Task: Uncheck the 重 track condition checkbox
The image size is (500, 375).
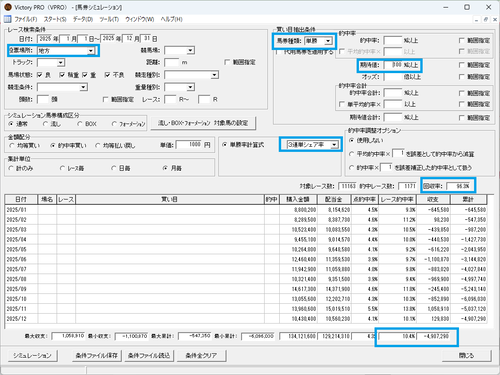Action: [x=85, y=75]
